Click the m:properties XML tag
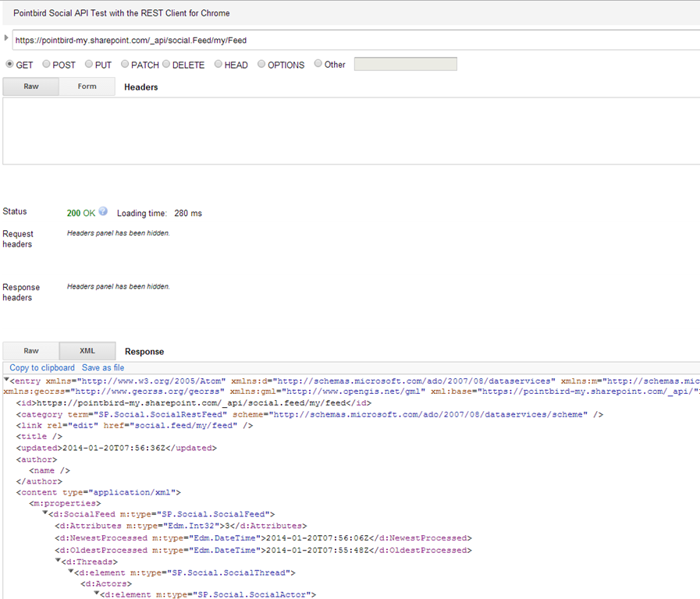Viewport: 700px width, 599px height. click(x=66, y=504)
